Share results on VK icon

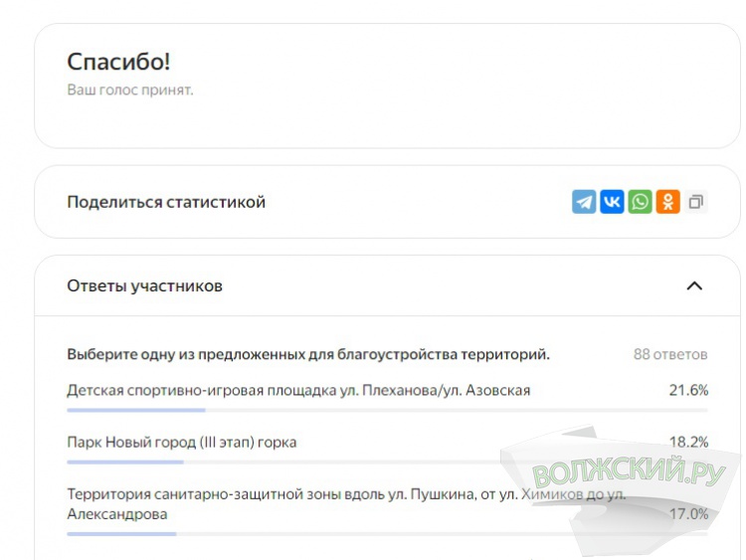coord(612,202)
